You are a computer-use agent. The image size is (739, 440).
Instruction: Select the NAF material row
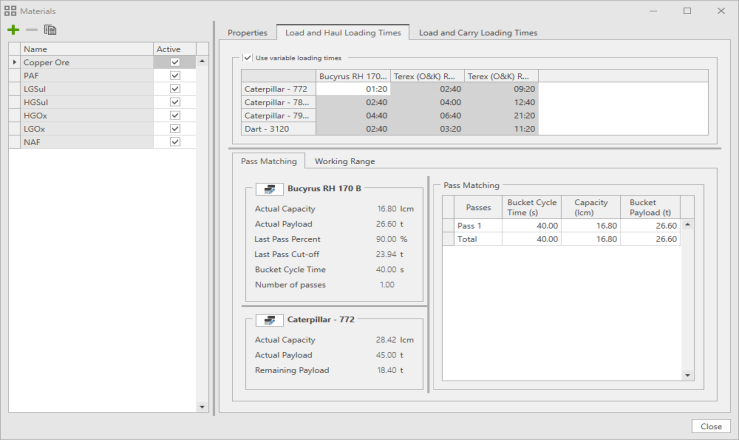87,141
